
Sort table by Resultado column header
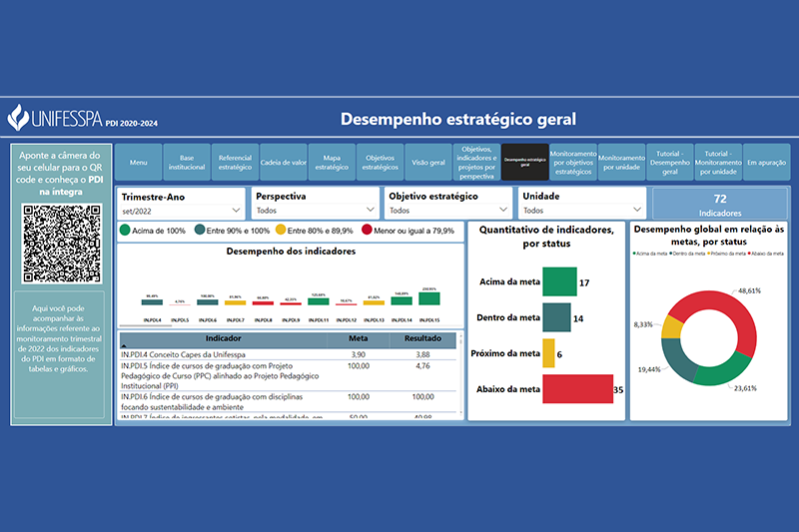coord(422,338)
